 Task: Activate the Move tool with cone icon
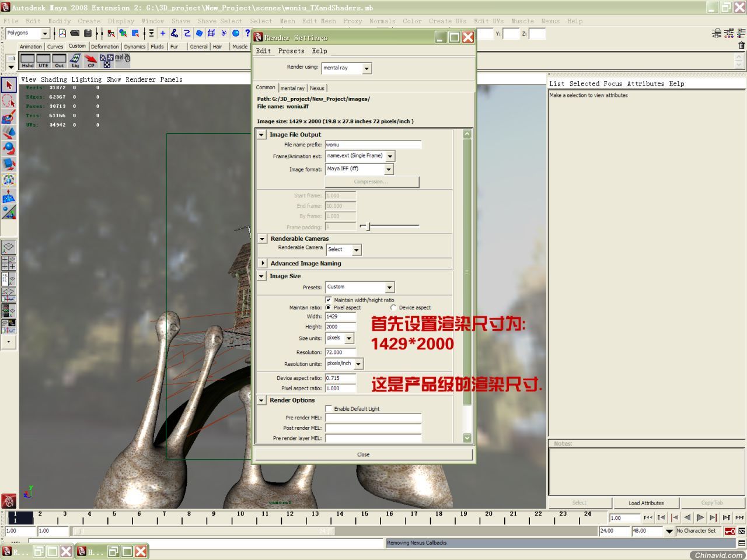[x=8, y=132]
